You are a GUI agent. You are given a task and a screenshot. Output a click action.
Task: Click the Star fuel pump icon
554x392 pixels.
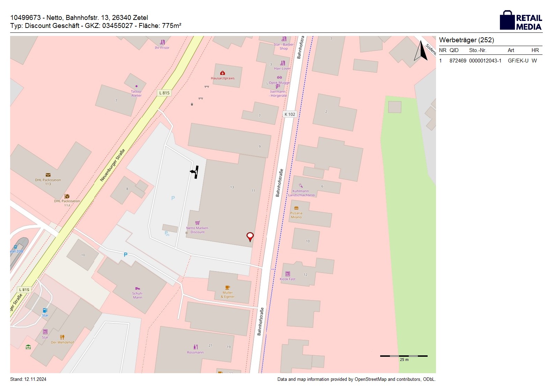tap(45, 310)
